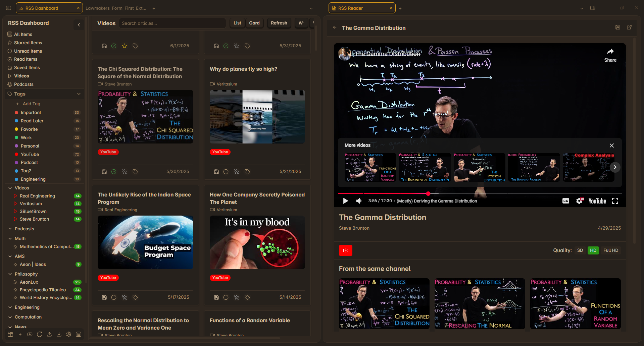The width and height of the screenshot is (644, 346).
Task: Toggle right sidebar panel icon in title bar
Action: 593,8
